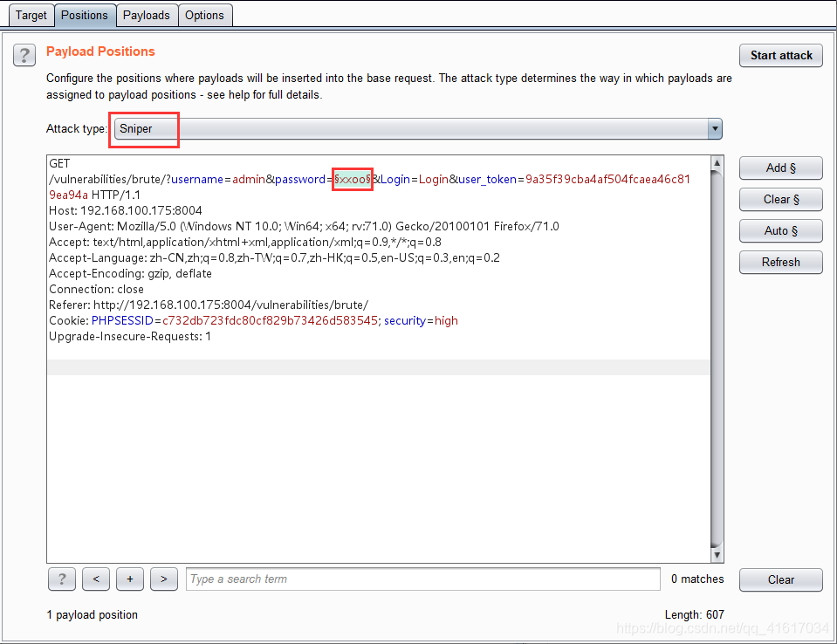The image size is (837, 644).
Task: Click the '1 payload position' status text
Action: point(92,614)
